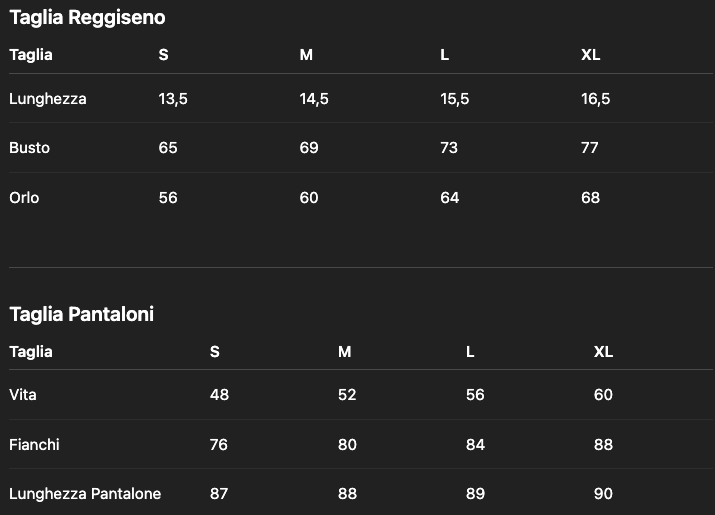Screen dimensions: 715x515
Task: Click the S column header in pants table
Action: tap(215, 352)
